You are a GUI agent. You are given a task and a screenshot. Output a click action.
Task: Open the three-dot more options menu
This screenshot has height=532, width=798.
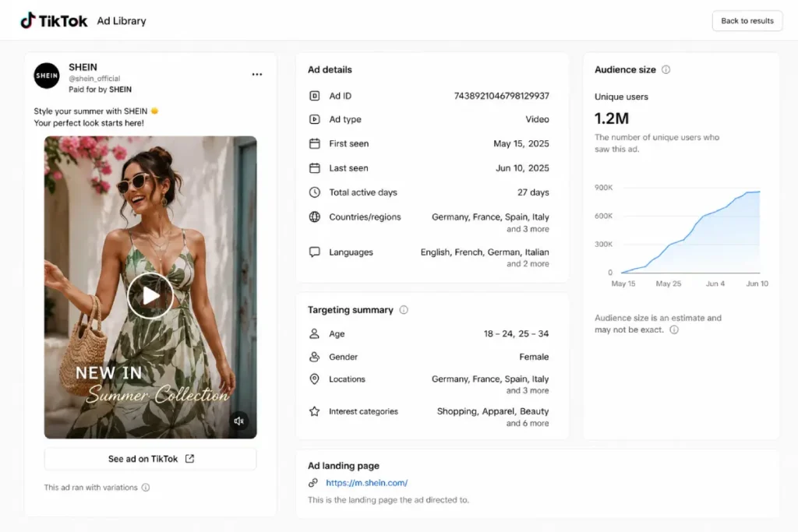tap(257, 74)
